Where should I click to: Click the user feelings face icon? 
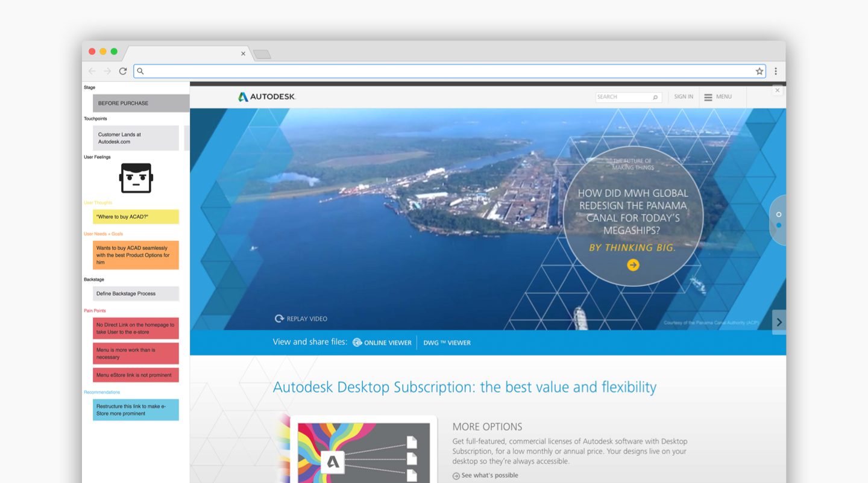coord(136,178)
